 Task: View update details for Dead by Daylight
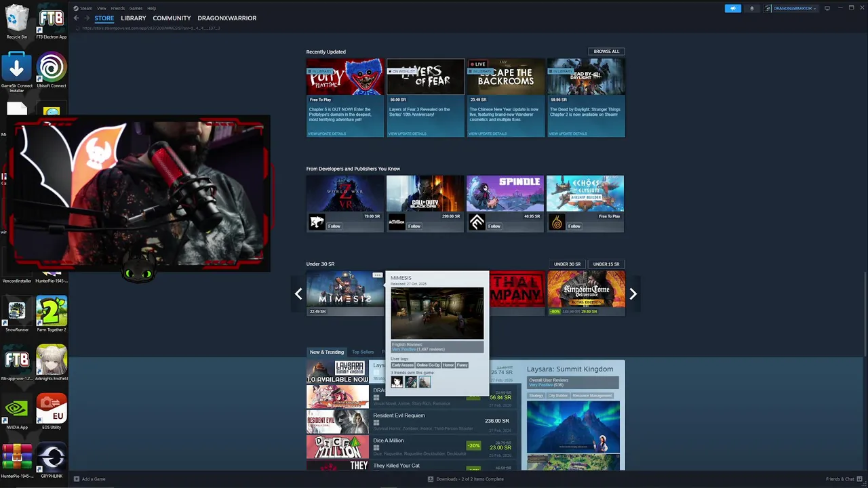tap(568, 134)
